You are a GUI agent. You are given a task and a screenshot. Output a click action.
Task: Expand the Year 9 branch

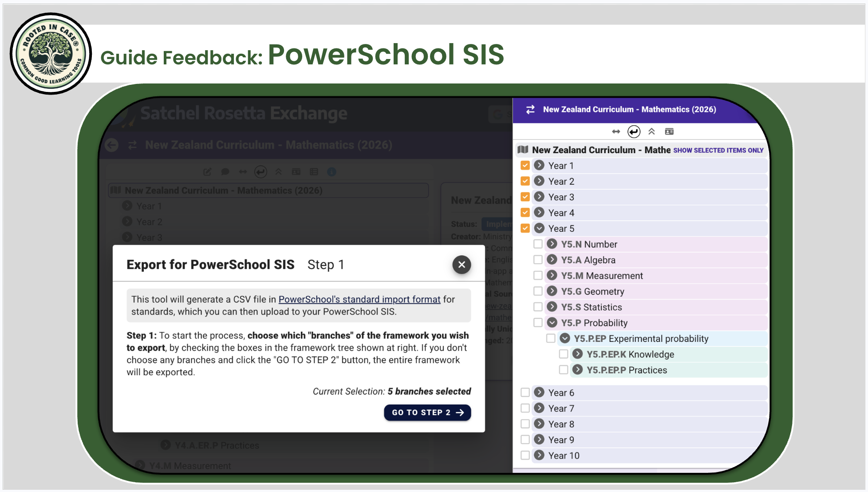(539, 440)
